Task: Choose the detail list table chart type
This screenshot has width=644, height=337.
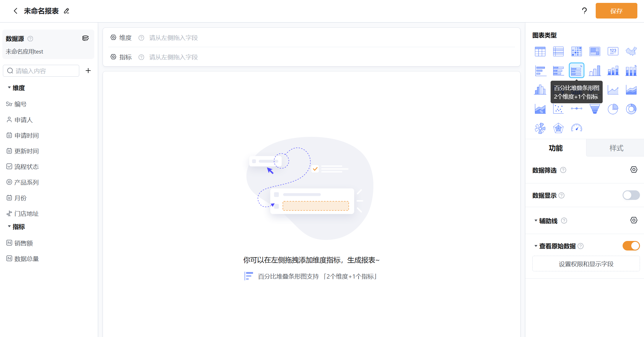Action: pyautogui.click(x=558, y=51)
